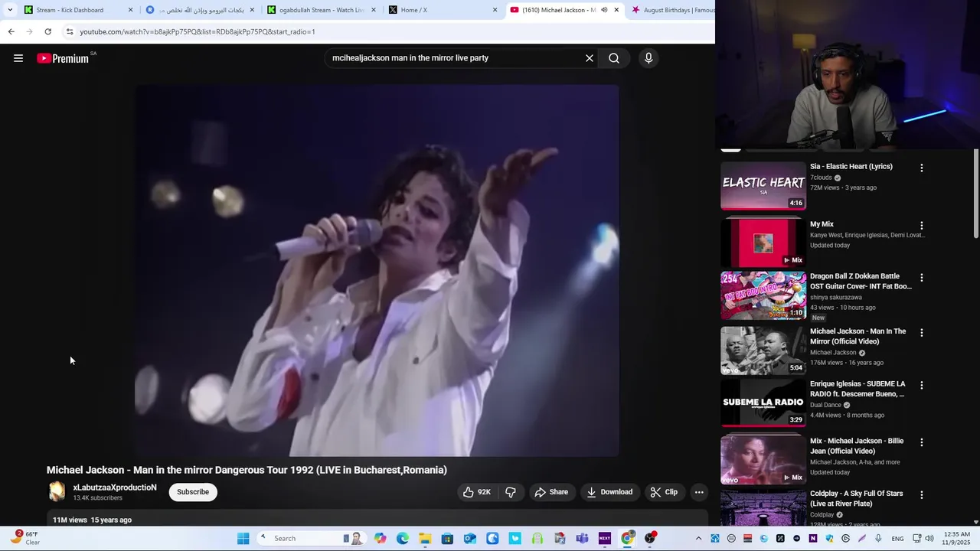Click the 7clouds channel name
The width and height of the screenshot is (980, 551).
(821, 178)
